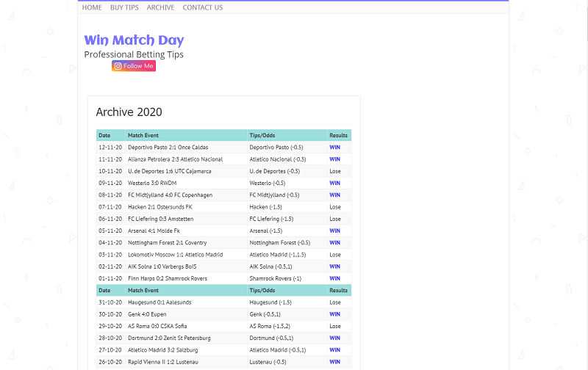Select Arsenal 4:1 Molde Fk match
588x370 pixels.
coord(154,231)
